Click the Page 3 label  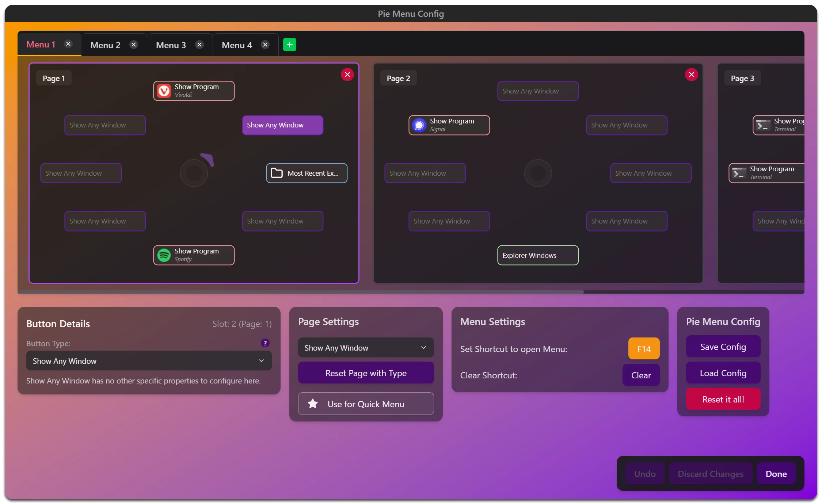point(742,78)
